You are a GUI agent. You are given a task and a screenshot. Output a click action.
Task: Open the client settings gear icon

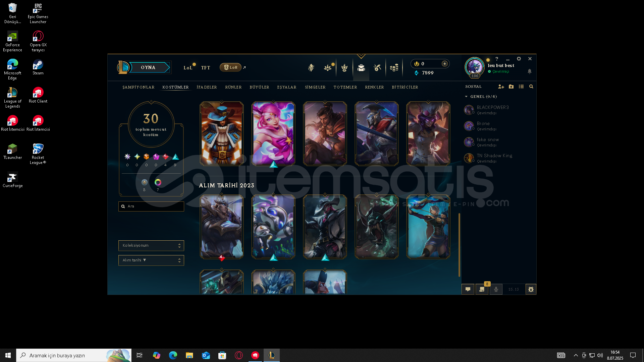click(519, 59)
